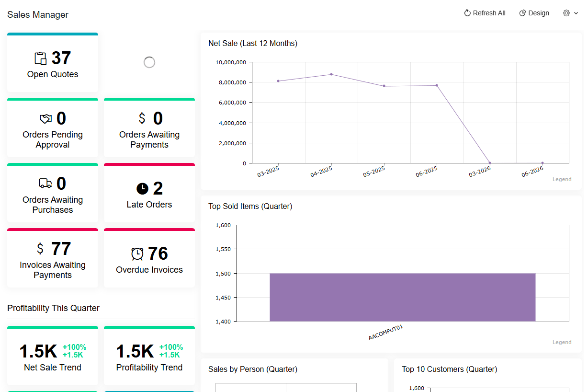Viewport: 588px width, 392px height.
Task: Open the settings gear menu
Action: 566,13
